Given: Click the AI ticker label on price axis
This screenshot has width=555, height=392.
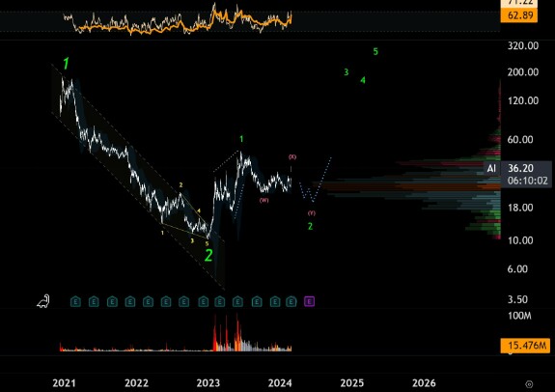Looking at the screenshot, I should click(491, 169).
